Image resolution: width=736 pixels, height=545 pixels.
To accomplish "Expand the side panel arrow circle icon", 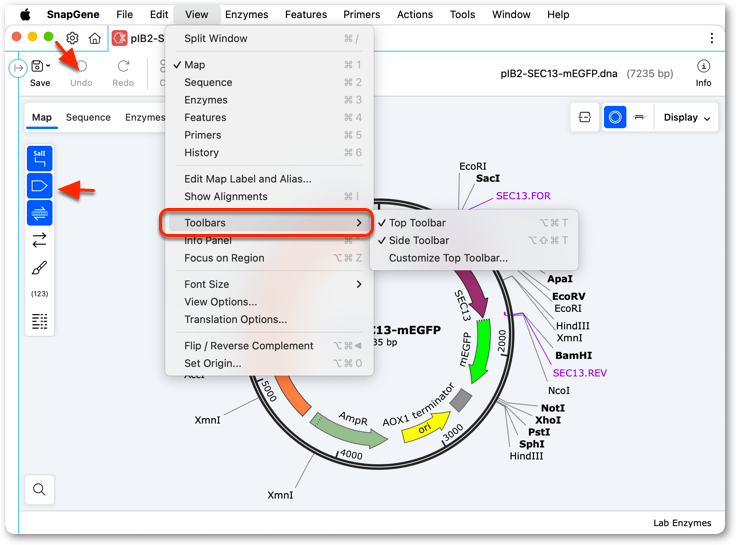I will click(x=18, y=68).
